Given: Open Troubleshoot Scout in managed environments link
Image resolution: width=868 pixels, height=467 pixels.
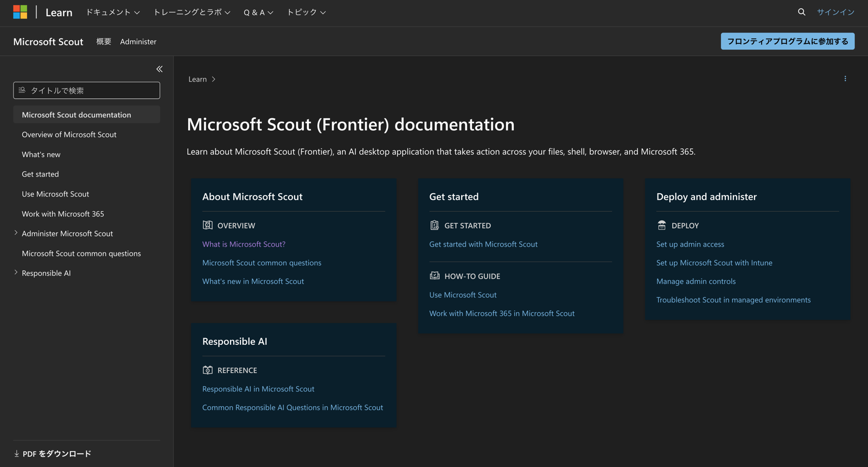Looking at the screenshot, I should pos(733,300).
